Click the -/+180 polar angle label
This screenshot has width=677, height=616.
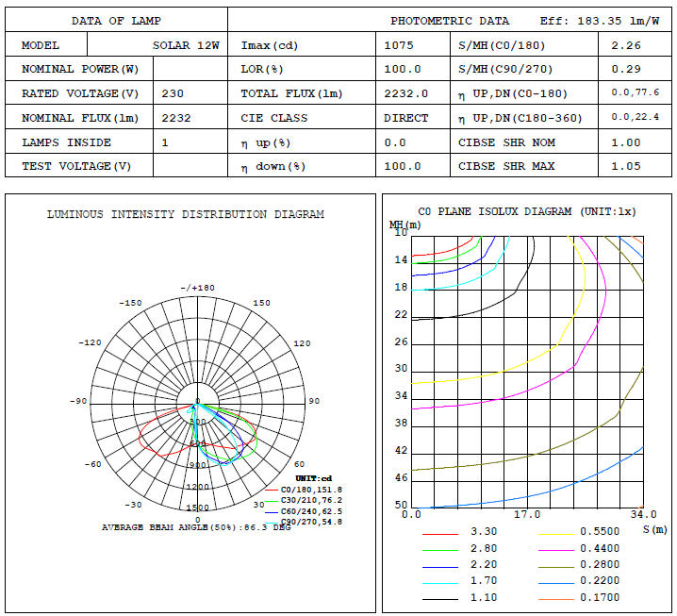coord(197,288)
